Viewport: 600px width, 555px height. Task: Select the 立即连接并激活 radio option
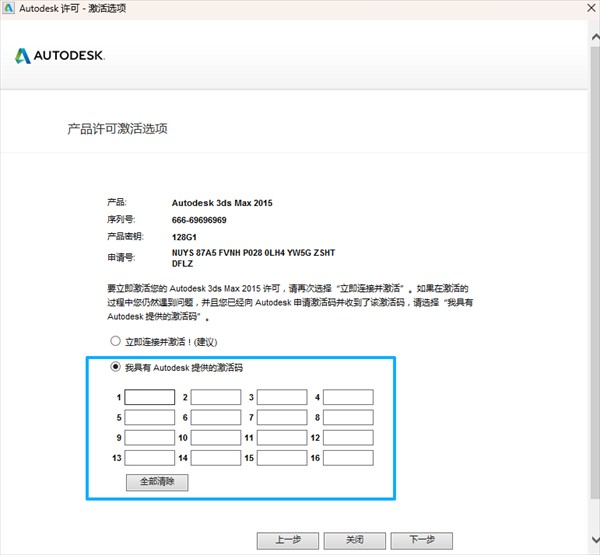pos(116,341)
